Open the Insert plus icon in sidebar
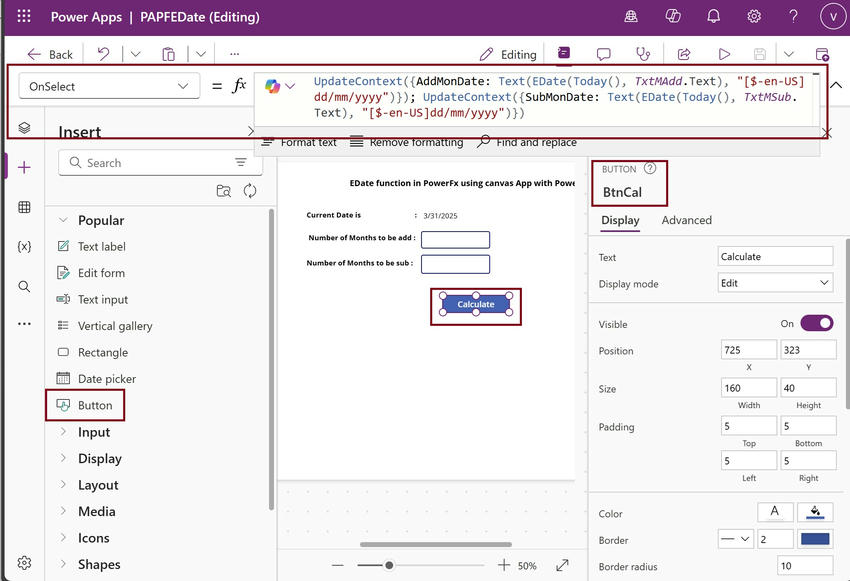850x581 pixels. coord(24,167)
